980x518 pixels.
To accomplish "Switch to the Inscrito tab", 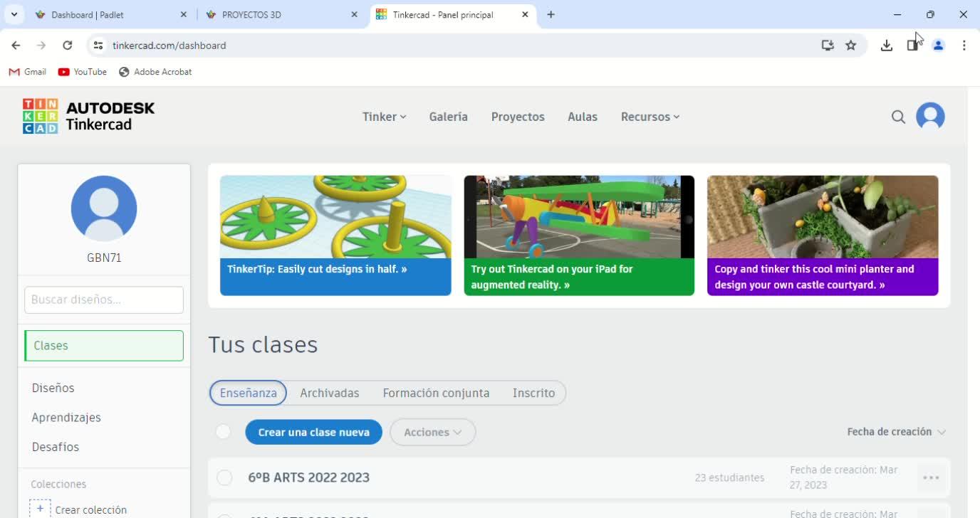I will click(x=534, y=393).
